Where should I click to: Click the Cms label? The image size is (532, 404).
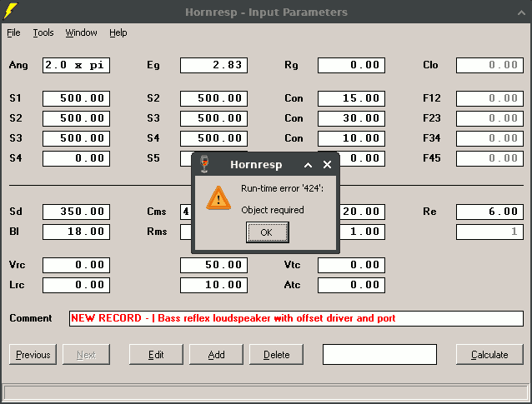pos(157,212)
